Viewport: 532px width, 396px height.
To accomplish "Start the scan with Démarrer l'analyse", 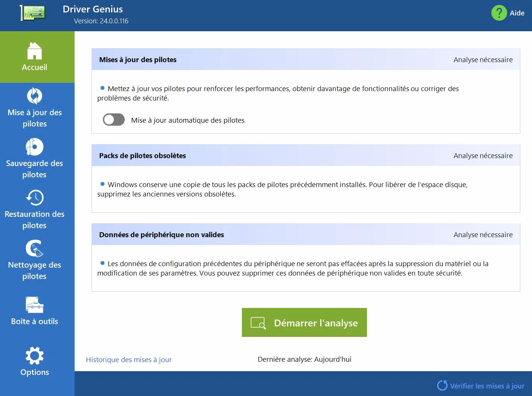I will (304, 323).
